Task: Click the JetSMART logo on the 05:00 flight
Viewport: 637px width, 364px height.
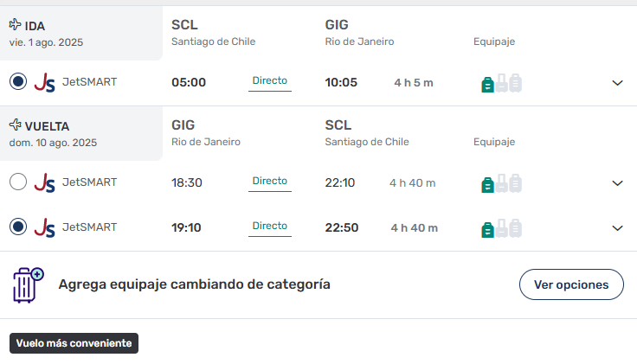Action: point(45,82)
